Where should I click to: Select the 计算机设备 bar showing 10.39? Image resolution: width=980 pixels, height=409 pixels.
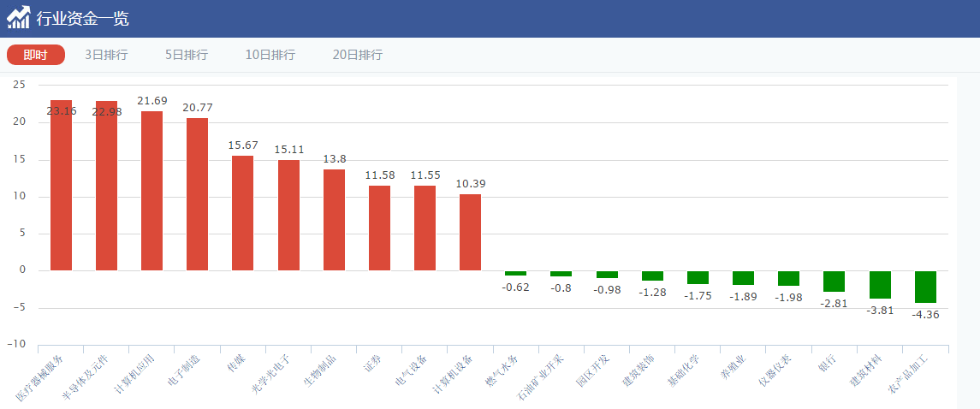tap(470, 232)
